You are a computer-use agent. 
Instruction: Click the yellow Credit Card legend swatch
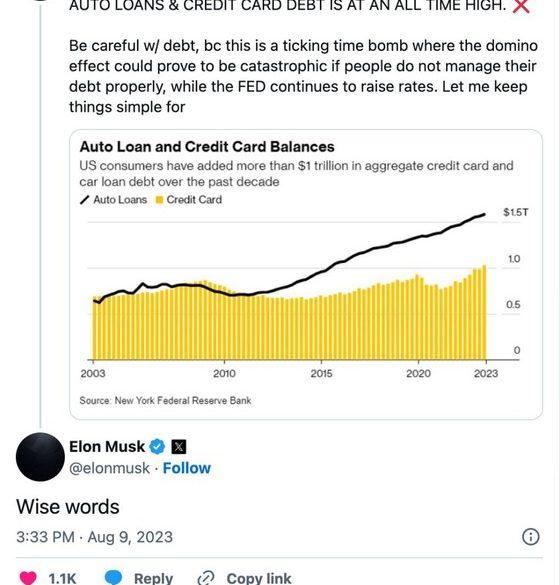[159, 200]
